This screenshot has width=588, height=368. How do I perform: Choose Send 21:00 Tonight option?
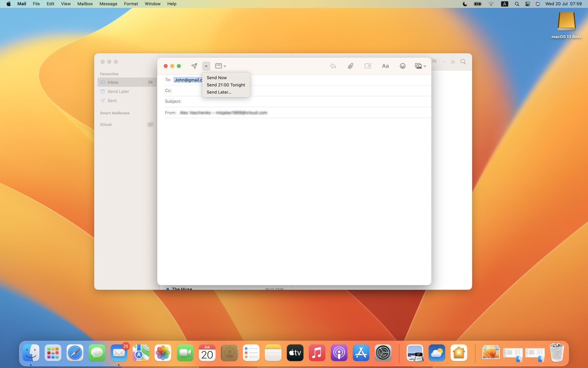(226, 85)
